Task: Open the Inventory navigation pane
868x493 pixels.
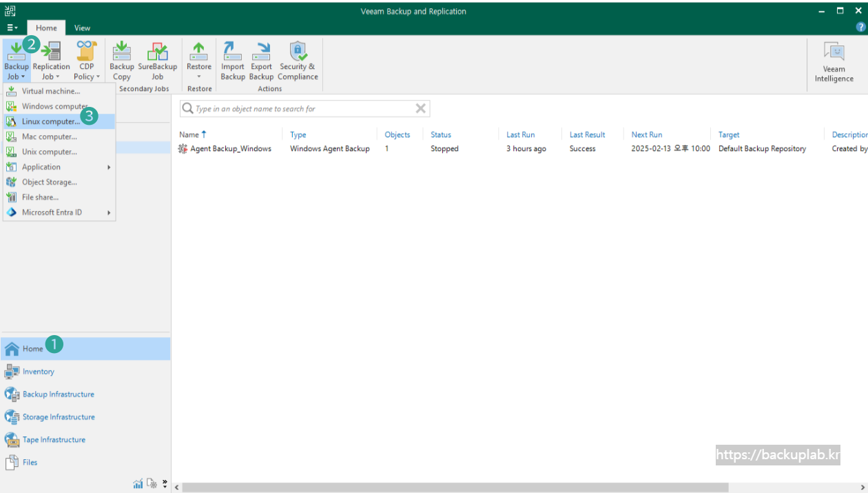Action: 85,372
